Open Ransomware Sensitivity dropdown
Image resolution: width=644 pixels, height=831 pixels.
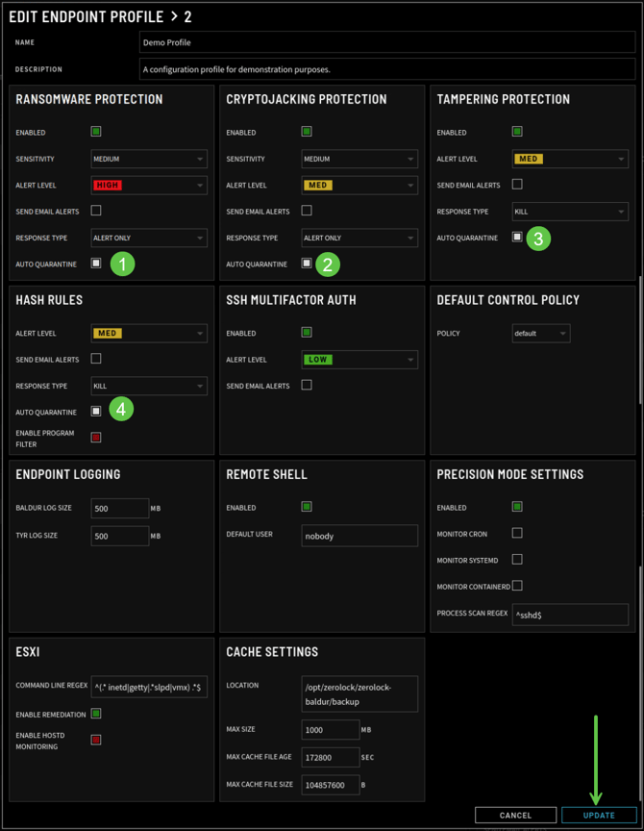point(149,159)
